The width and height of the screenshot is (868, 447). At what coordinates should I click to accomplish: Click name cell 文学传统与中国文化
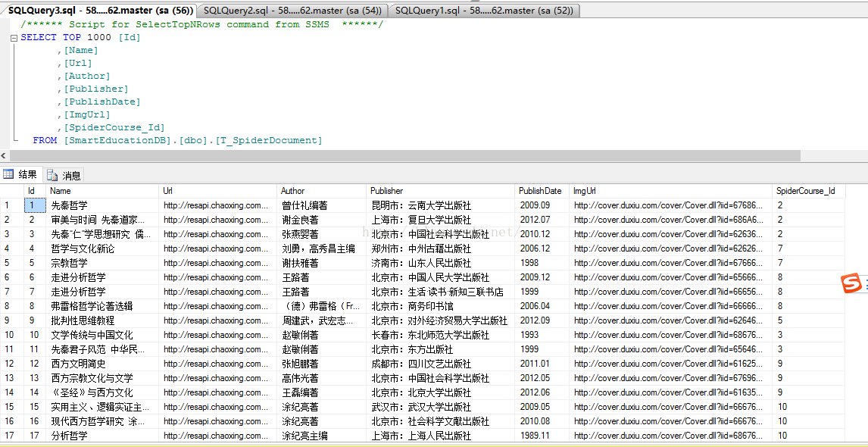pyautogui.click(x=102, y=335)
